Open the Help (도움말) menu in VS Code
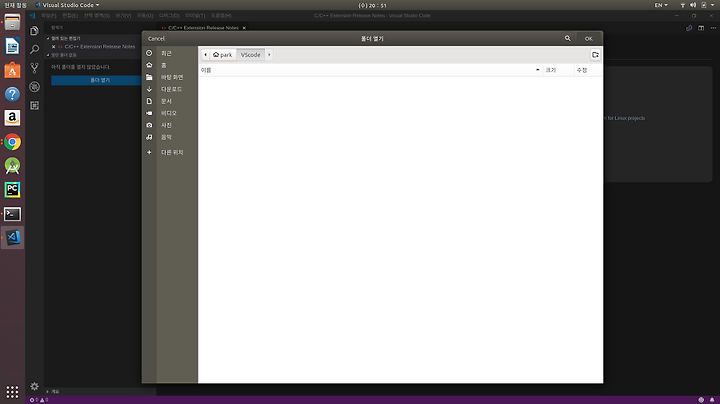Image resolution: width=720 pixels, height=404 pixels. (221, 16)
